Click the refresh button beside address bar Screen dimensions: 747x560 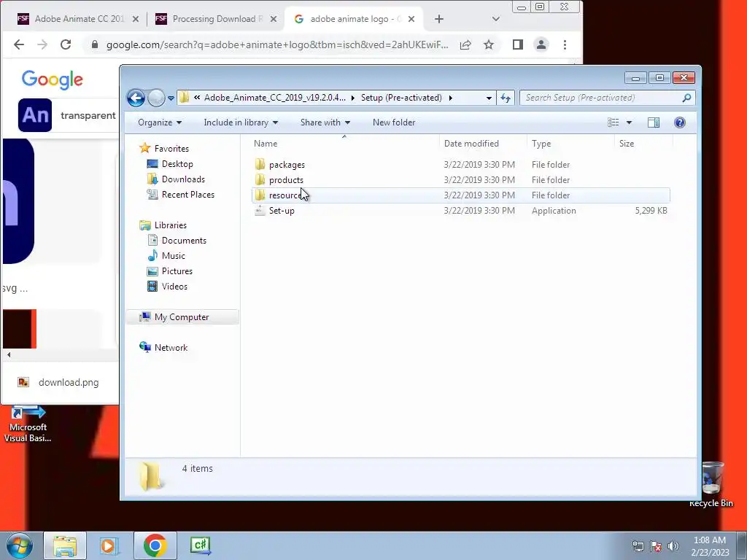[506, 98]
